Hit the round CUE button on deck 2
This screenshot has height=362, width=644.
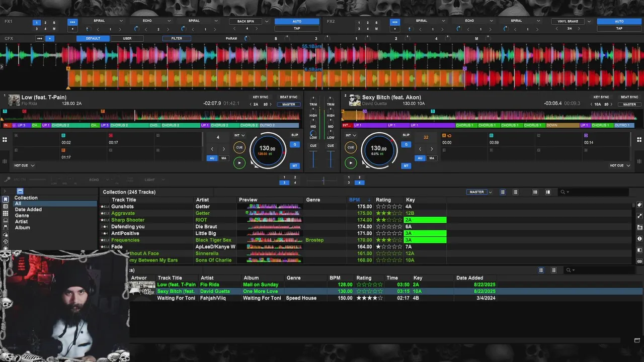(x=351, y=147)
